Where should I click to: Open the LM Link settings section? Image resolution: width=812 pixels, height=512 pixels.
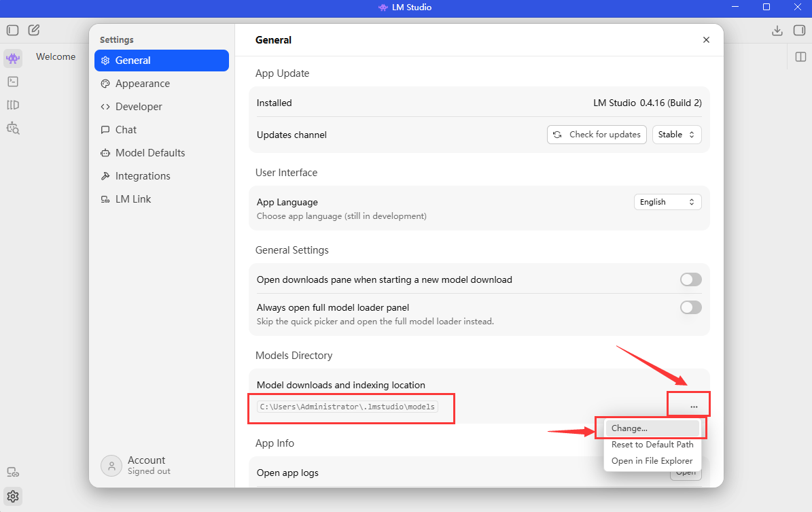pos(162,199)
